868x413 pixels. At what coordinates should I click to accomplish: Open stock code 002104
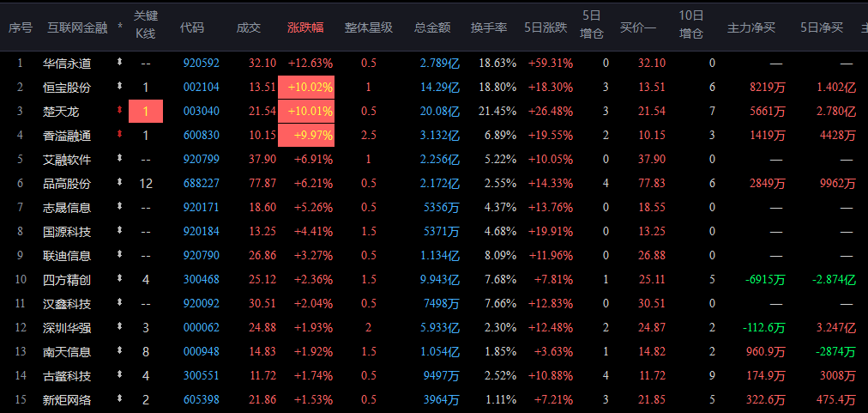coord(202,88)
